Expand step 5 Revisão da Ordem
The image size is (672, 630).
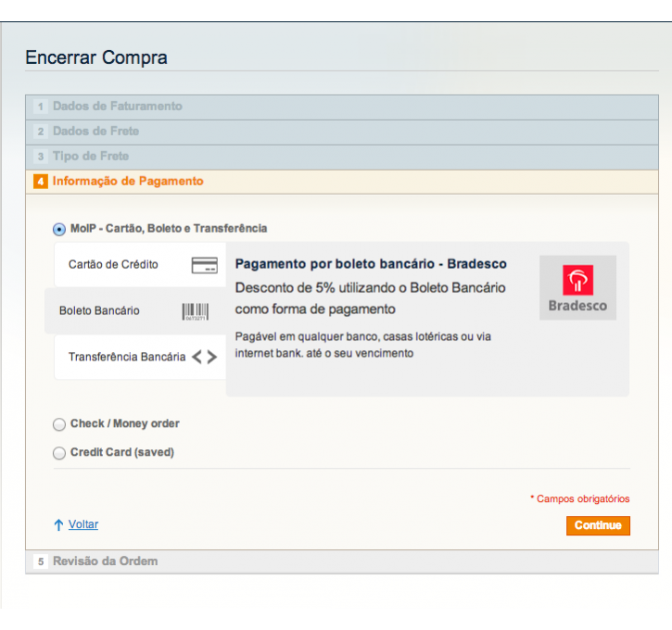pyautogui.click(x=342, y=561)
